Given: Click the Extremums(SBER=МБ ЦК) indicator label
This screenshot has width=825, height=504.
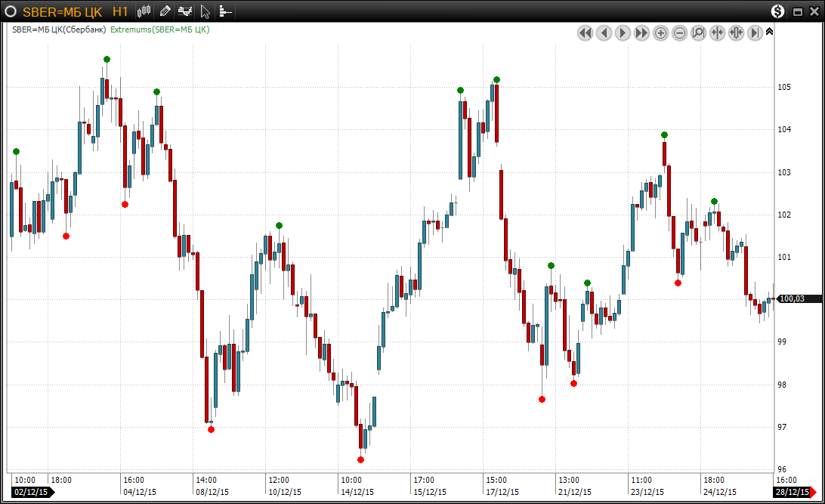Looking at the screenshot, I should click(x=159, y=29).
